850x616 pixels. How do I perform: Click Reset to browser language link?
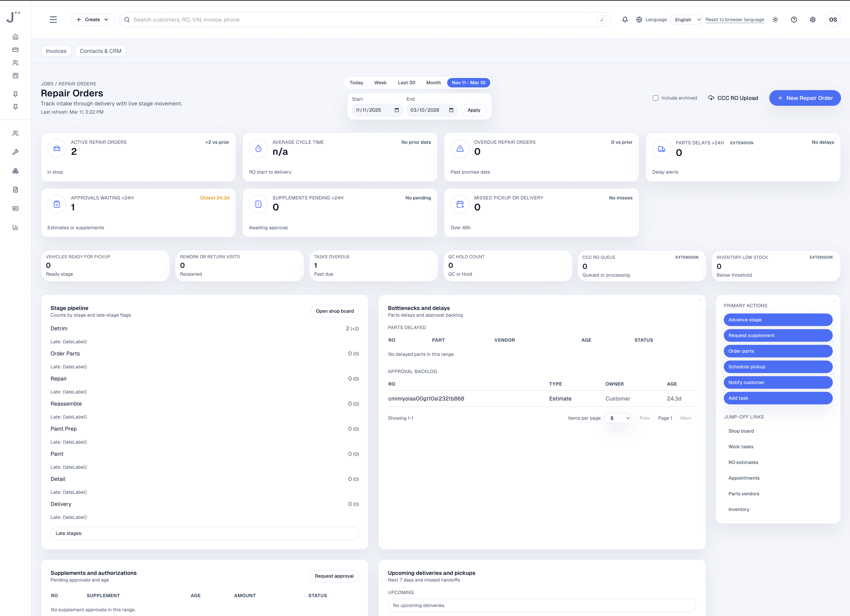[x=735, y=19]
